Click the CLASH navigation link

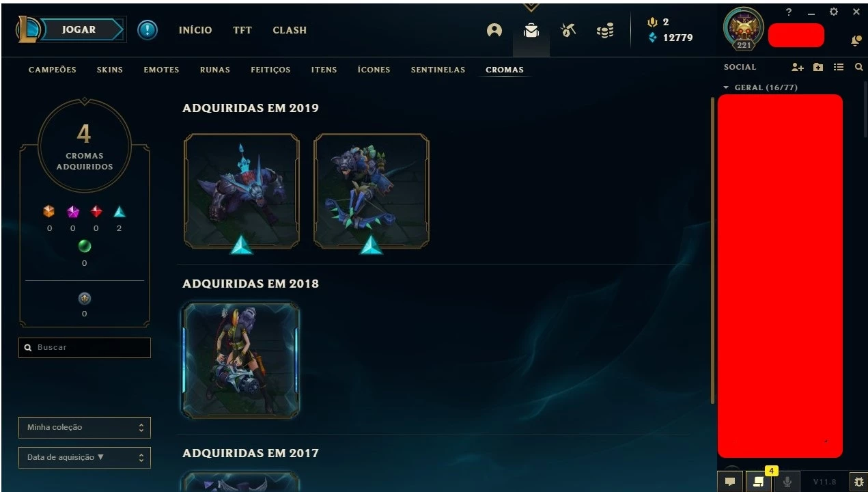(x=290, y=30)
